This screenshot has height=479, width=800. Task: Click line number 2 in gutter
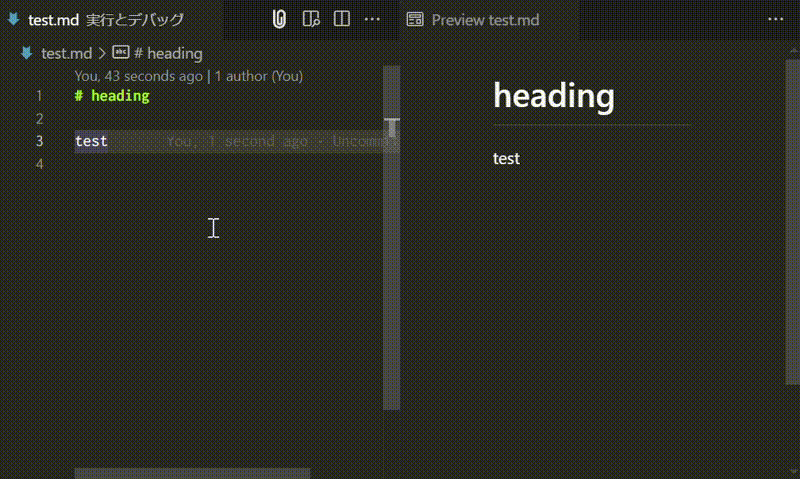click(x=39, y=119)
